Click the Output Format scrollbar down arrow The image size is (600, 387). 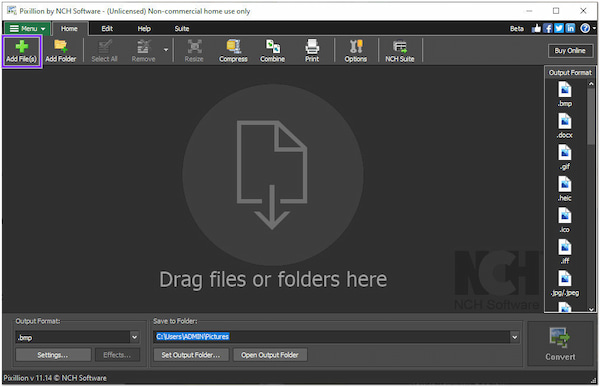[x=591, y=309]
